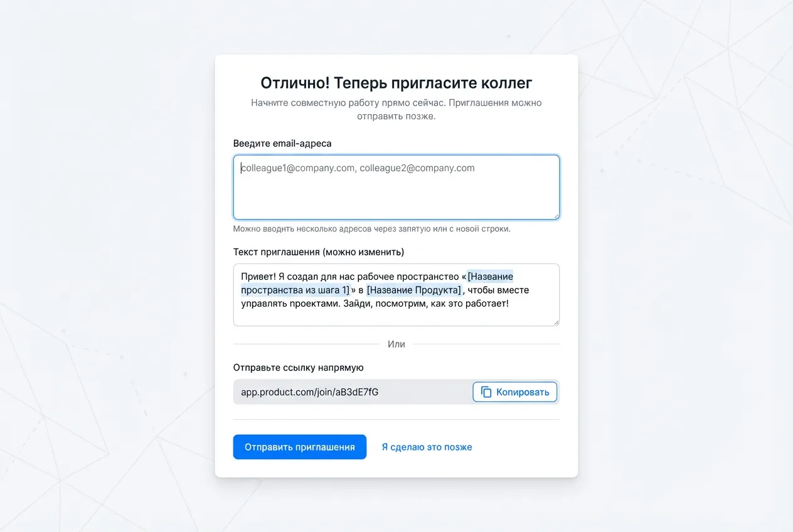Click the Отправьте ссылку напрямую label
This screenshot has width=793, height=532.
click(x=298, y=368)
